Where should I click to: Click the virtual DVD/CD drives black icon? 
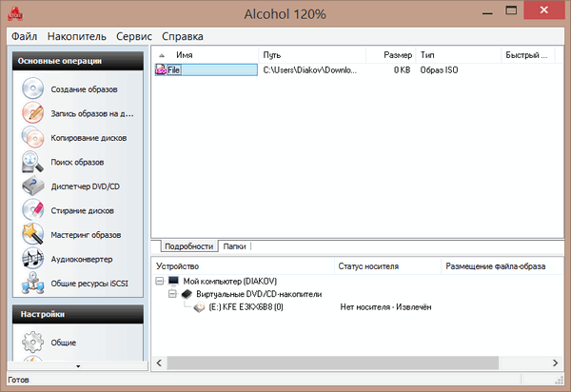click(187, 294)
